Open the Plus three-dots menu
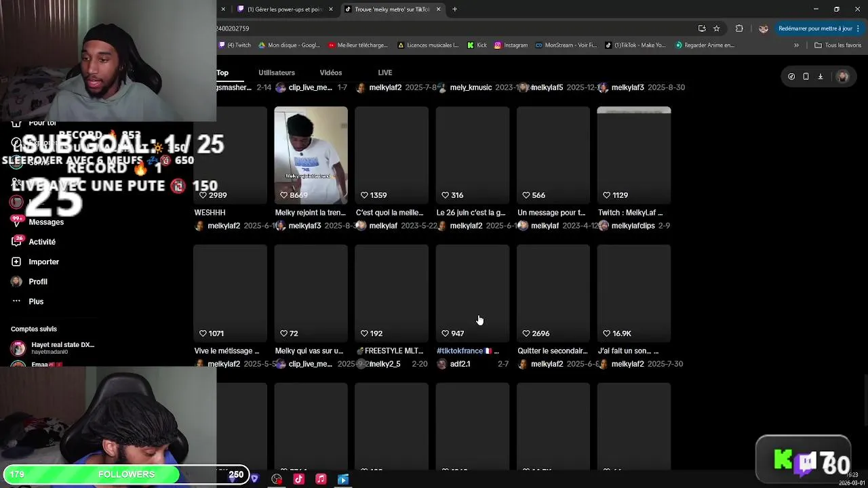The image size is (868, 488). pos(16,301)
